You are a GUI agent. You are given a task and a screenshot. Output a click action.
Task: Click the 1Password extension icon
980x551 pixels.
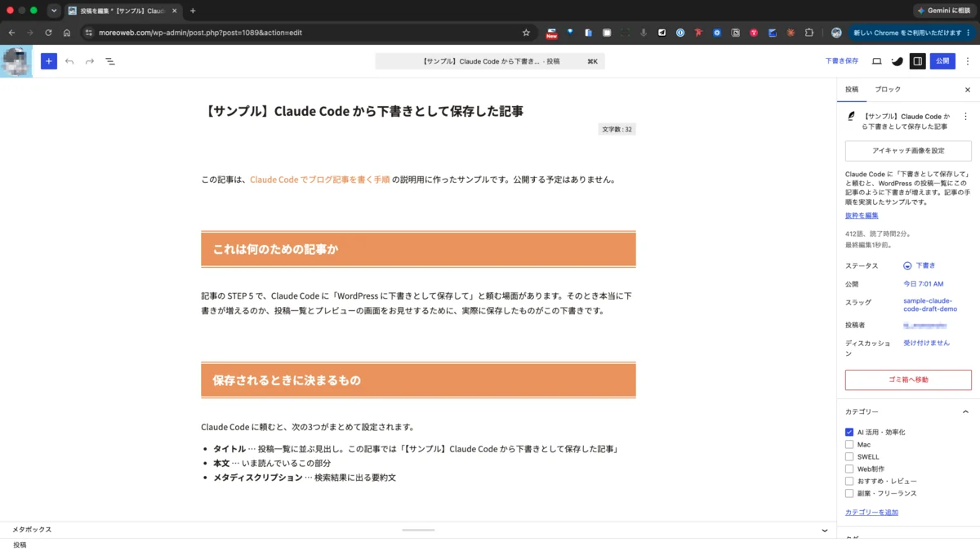tap(679, 33)
